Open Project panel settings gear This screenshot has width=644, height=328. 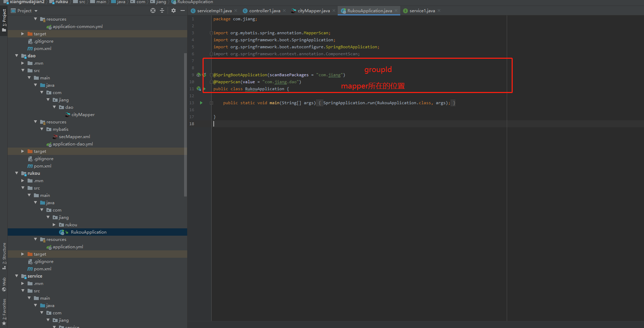click(x=174, y=11)
